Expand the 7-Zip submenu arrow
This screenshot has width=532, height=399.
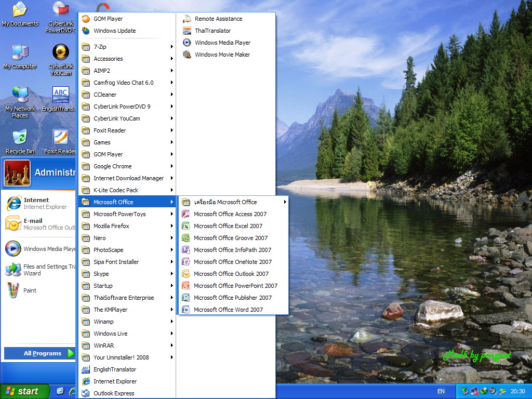pos(171,46)
